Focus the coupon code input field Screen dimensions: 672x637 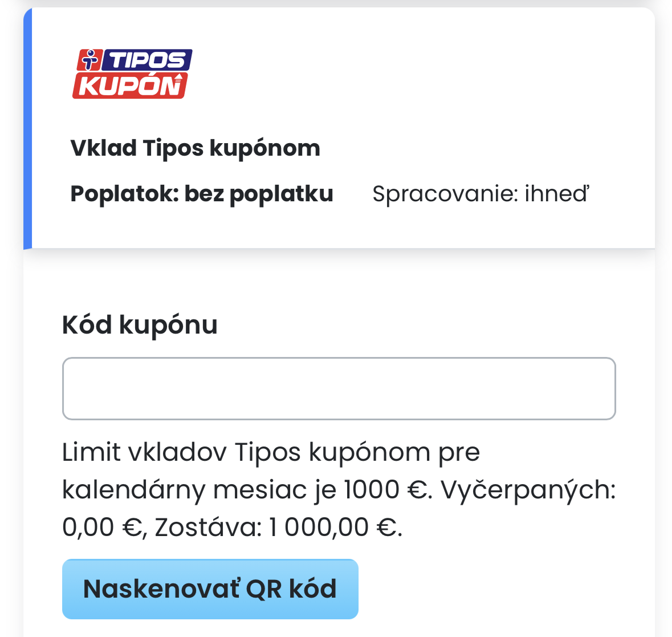[x=339, y=388]
